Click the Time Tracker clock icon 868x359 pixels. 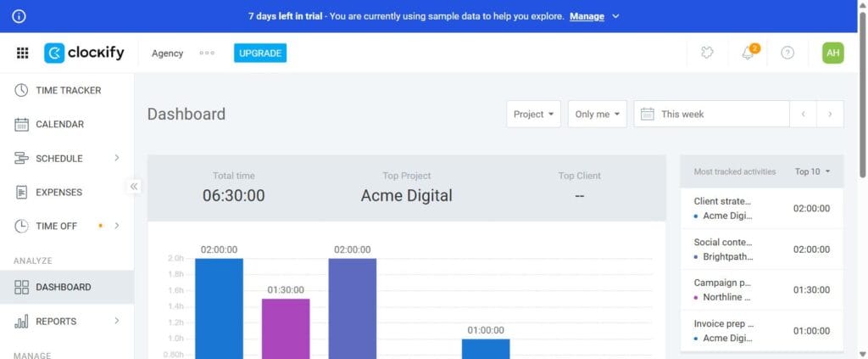click(x=21, y=90)
